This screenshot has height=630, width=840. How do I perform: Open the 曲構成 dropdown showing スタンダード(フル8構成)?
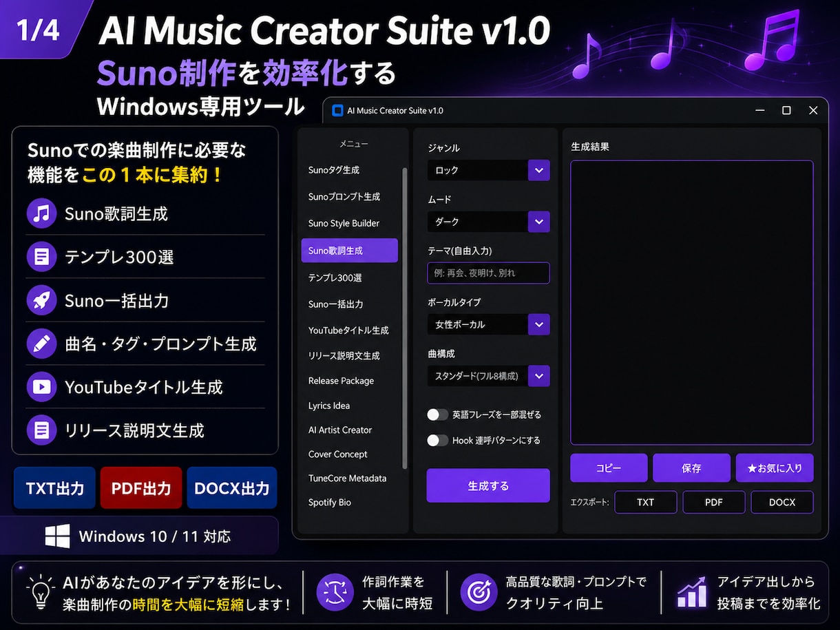pos(488,376)
